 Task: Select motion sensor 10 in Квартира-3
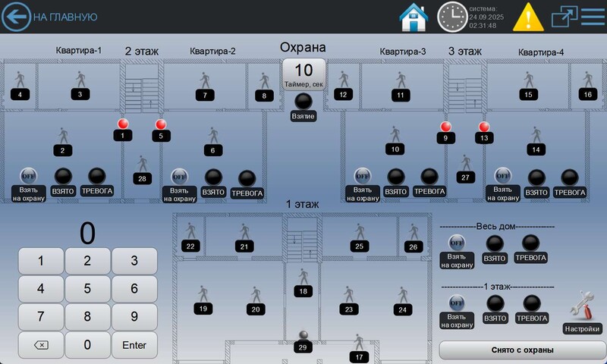(395, 136)
